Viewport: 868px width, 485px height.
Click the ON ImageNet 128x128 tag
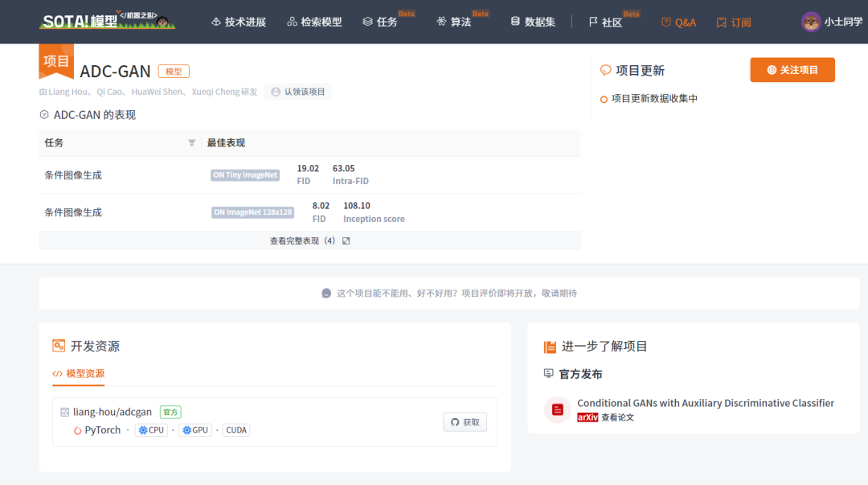[252, 212]
